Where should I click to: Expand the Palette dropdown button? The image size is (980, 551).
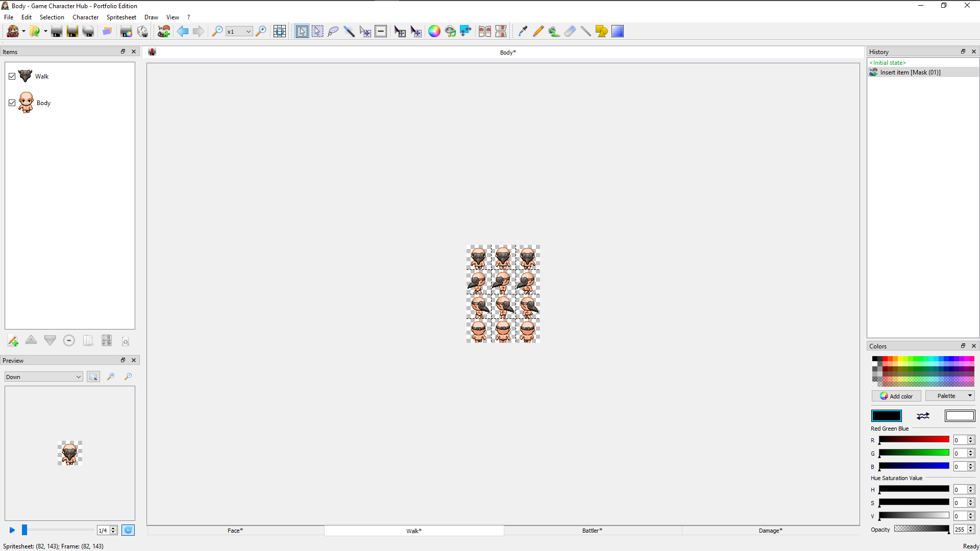949,396
